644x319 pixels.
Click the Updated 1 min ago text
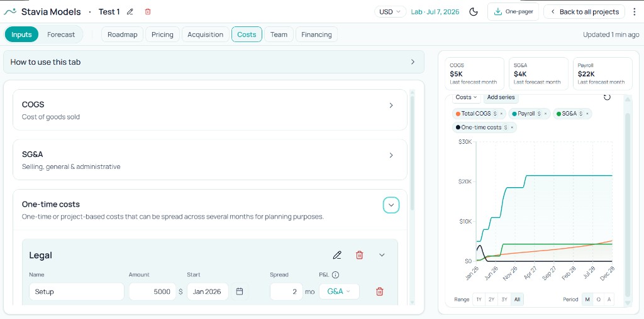coord(611,35)
